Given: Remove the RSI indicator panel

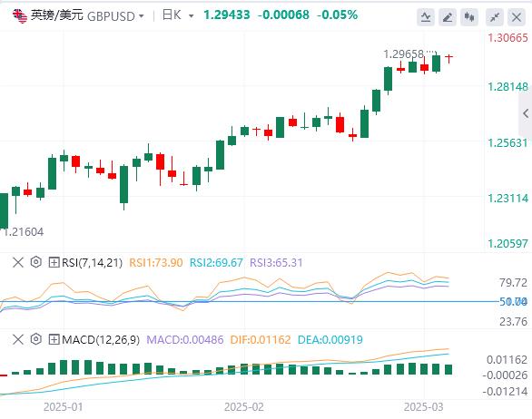Looking at the screenshot, I should pyautogui.click(x=18, y=262).
